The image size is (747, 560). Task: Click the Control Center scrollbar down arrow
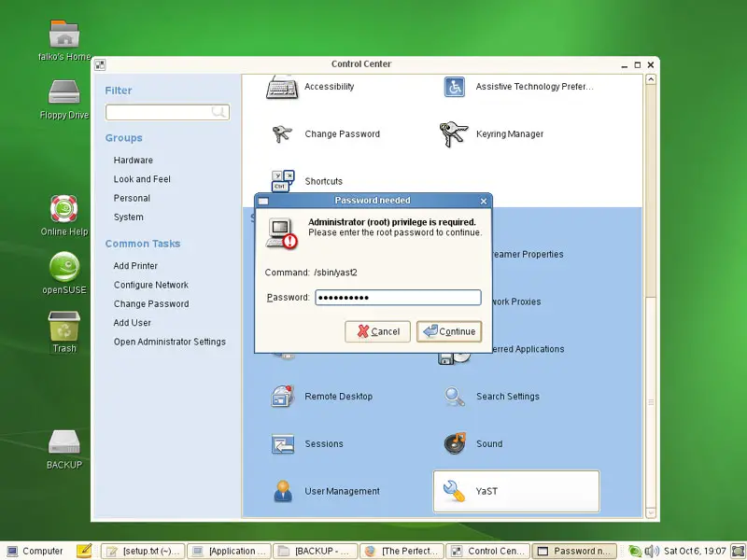click(651, 512)
